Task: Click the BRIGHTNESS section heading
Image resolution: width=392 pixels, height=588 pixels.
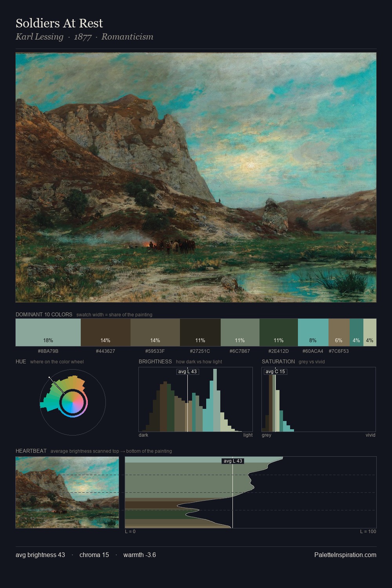Action: point(155,361)
